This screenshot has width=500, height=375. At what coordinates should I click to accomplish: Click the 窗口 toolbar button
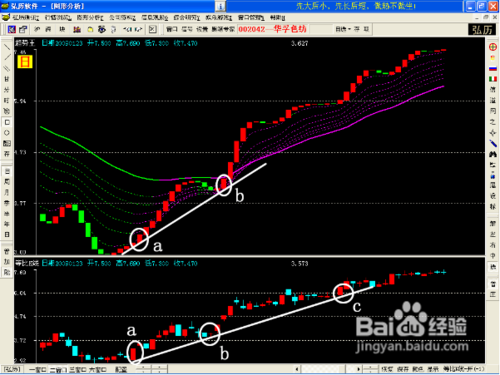tap(172, 29)
